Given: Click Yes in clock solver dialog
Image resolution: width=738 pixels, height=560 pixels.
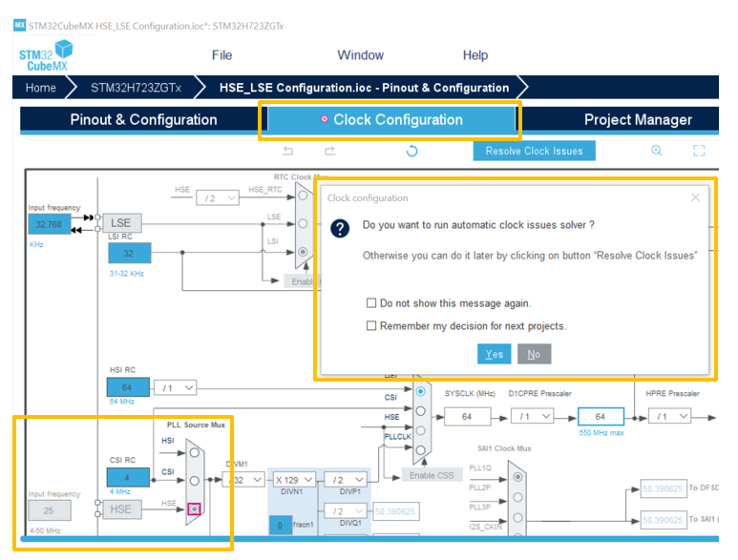Looking at the screenshot, I should tap(495, 354).
